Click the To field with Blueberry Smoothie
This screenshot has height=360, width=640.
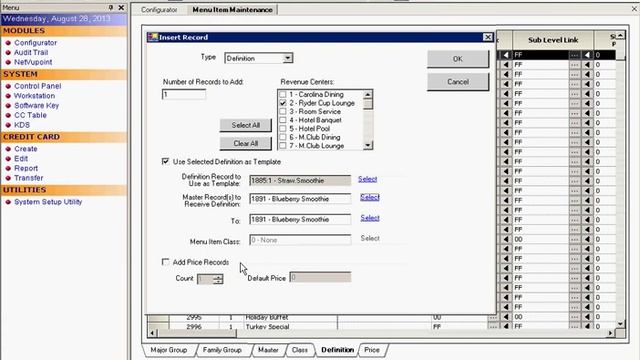pyautogui.click(x=300, y=219)
